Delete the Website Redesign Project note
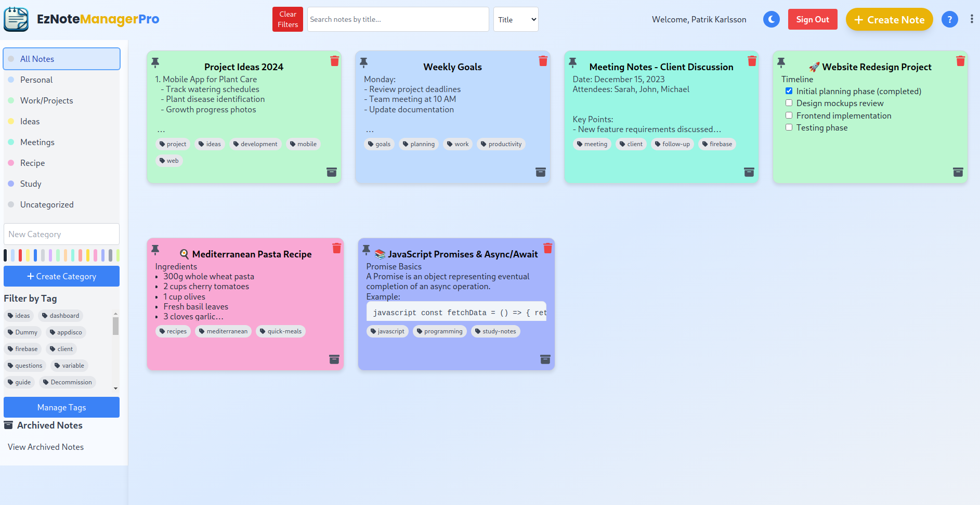The width and height of the screenshot is (980, 505). coord(960,61)
